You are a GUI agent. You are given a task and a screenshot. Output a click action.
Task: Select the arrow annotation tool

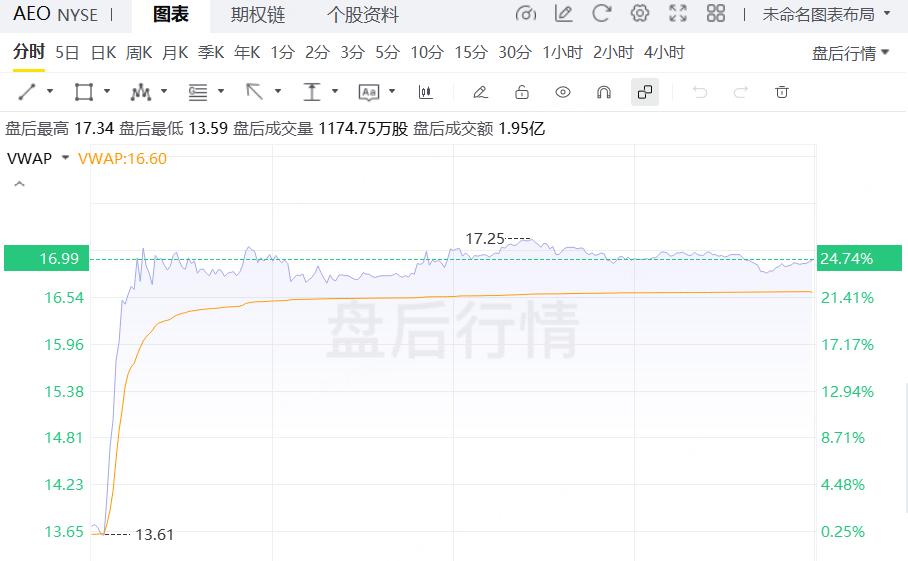[254, 91]
